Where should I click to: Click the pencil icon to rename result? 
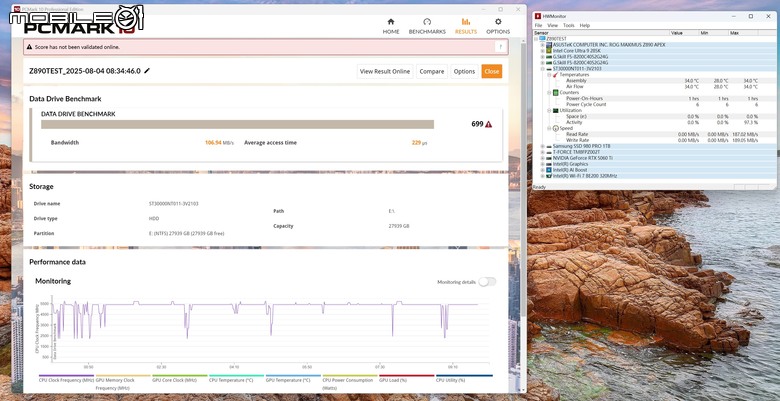(147, 71)
